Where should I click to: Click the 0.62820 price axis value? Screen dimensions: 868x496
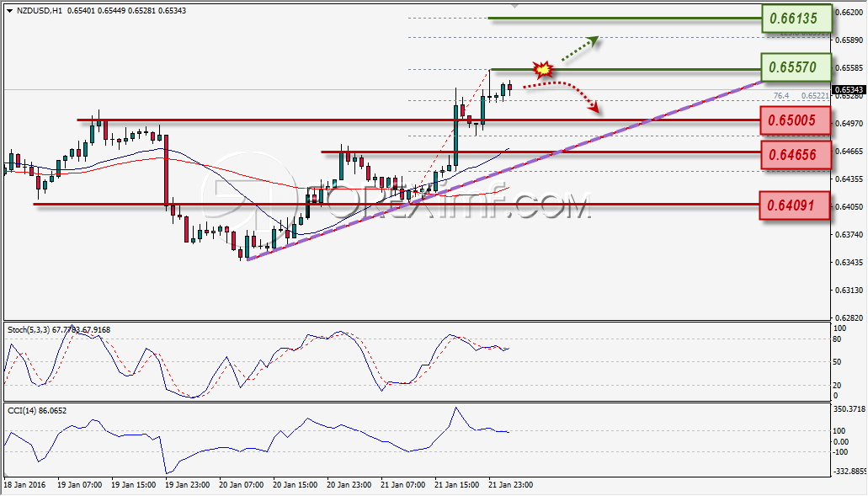(849, 317)
